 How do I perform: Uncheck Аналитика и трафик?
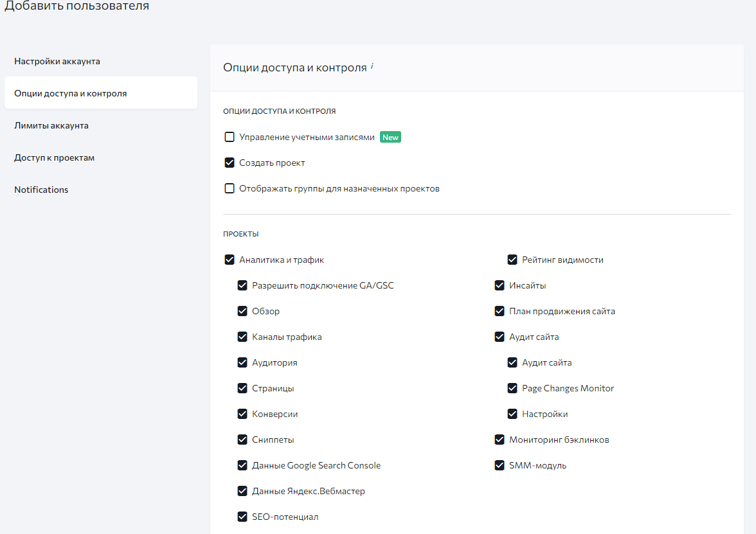230,260
